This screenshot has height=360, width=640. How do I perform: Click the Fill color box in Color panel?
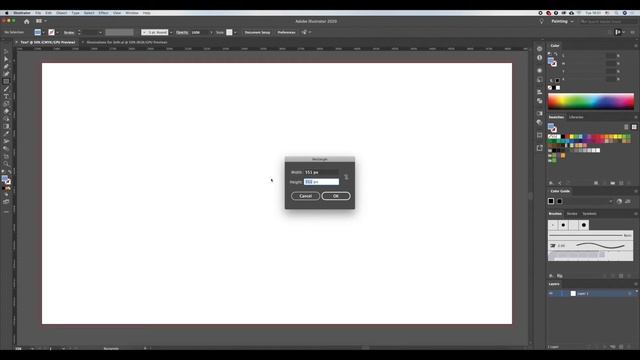pos(551,61)
